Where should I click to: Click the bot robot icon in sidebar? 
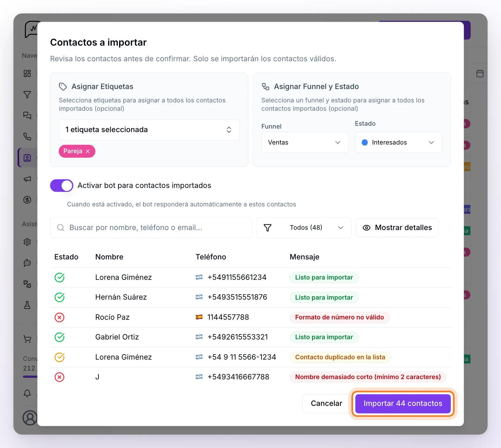pos(27,263)
